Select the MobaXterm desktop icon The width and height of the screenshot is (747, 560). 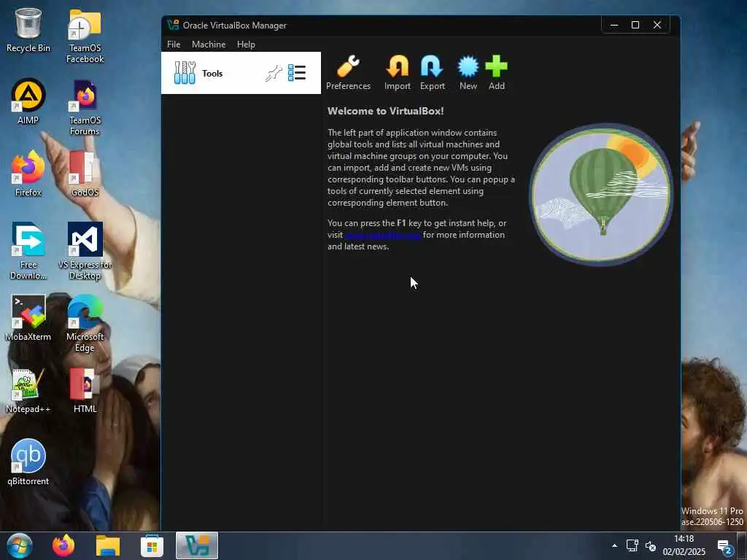coord(28,318)
